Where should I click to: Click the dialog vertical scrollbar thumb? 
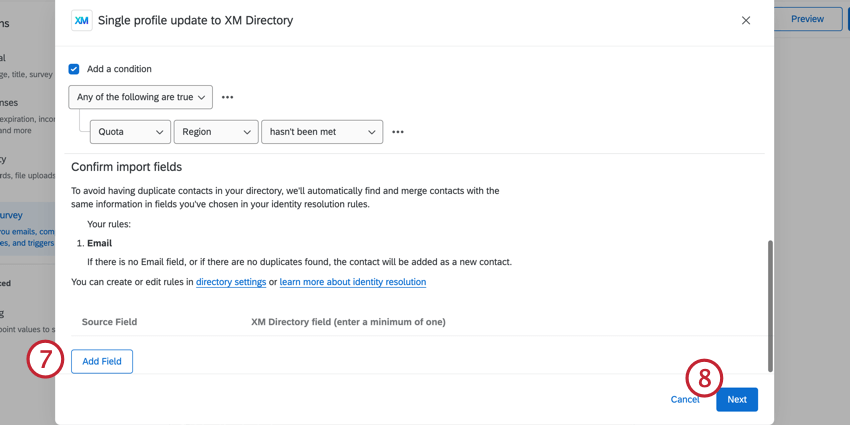(x=770, y=306)
